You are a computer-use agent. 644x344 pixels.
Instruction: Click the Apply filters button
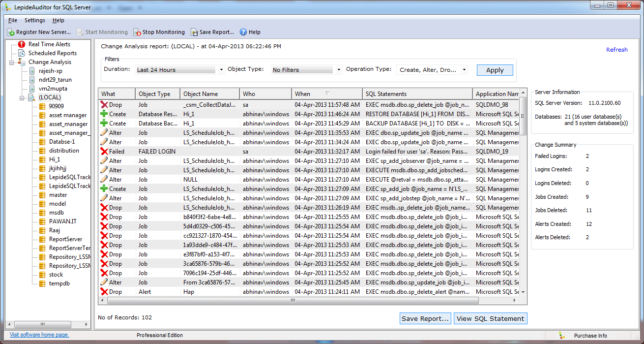coord(495,70)
